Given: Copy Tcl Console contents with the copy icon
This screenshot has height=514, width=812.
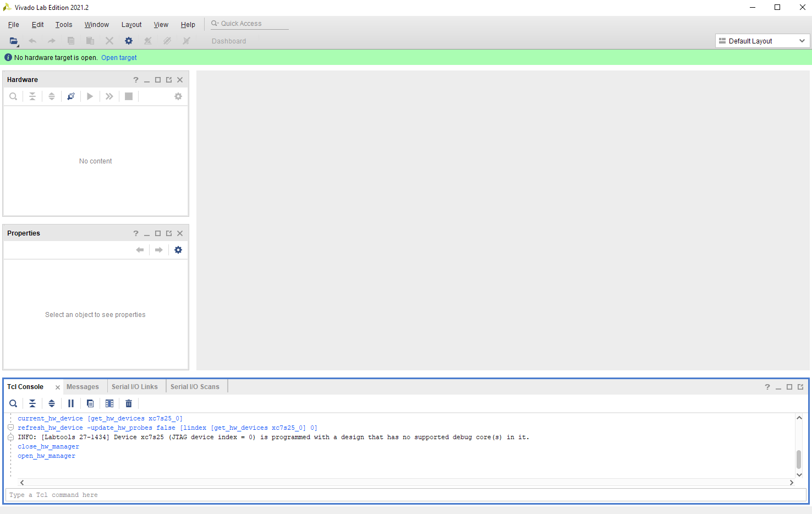Looking at the screenshot, I should (90, 403).
